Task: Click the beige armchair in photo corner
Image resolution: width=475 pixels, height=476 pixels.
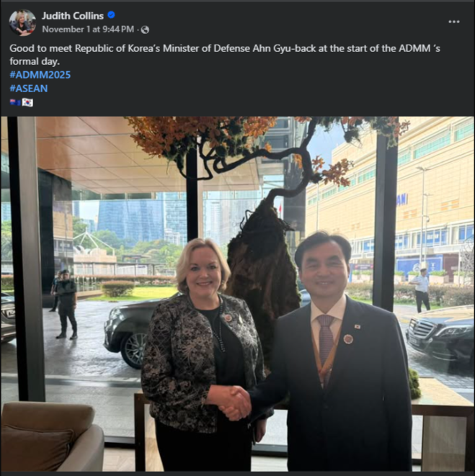Action: tap(53, 436)
